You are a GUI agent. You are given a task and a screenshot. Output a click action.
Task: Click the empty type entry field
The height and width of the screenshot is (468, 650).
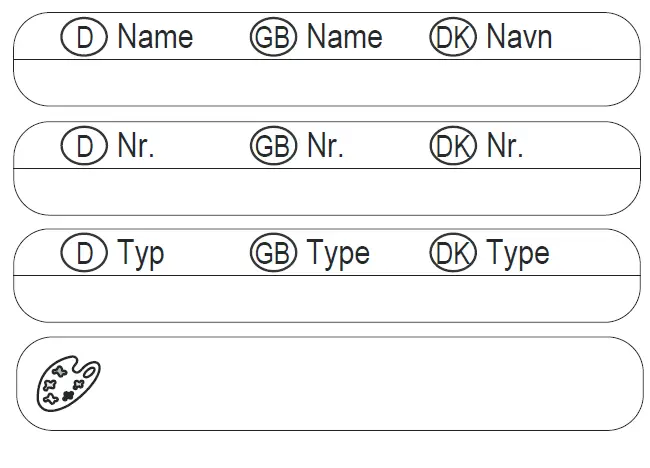pos(326,298)
